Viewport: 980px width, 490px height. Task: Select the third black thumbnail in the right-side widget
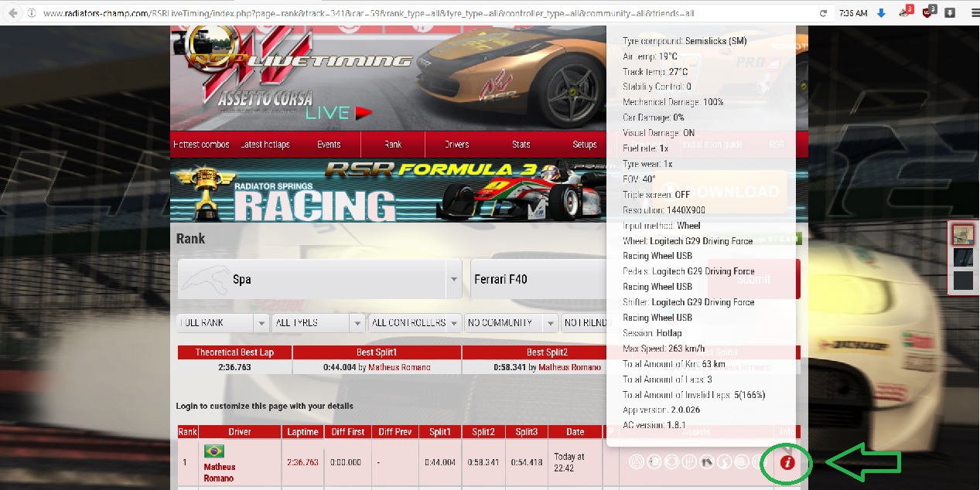coord(963,280)
